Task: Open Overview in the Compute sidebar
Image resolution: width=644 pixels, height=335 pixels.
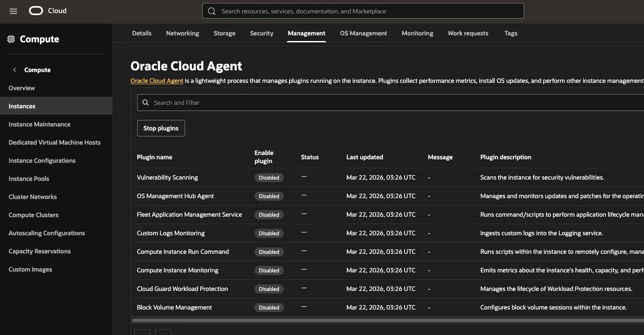Action: pos(56,88)
